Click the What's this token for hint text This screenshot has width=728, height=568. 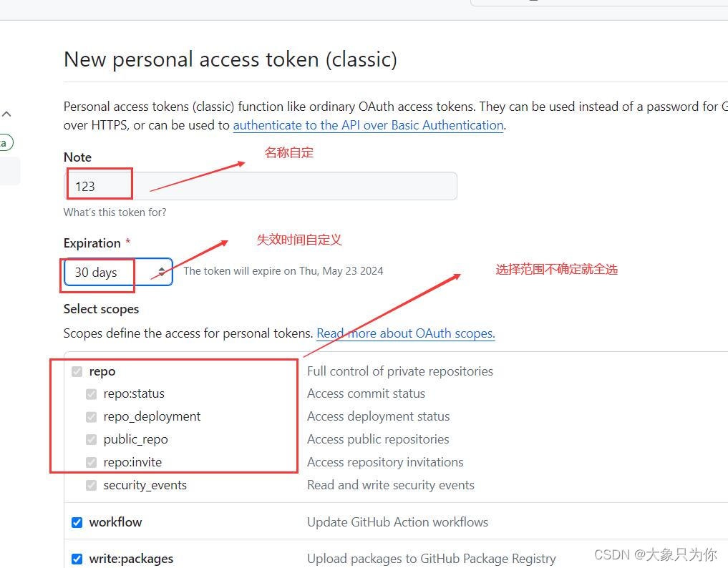tap(115, 212)
